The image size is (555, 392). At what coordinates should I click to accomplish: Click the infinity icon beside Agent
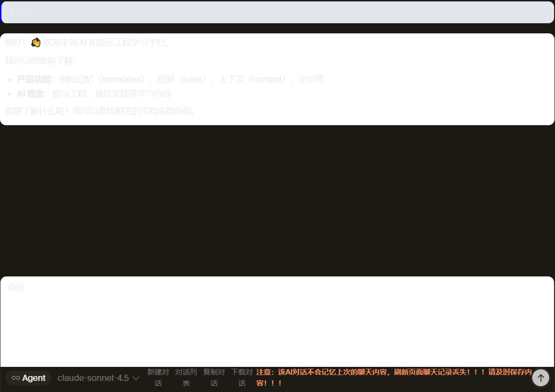(15, 378)
